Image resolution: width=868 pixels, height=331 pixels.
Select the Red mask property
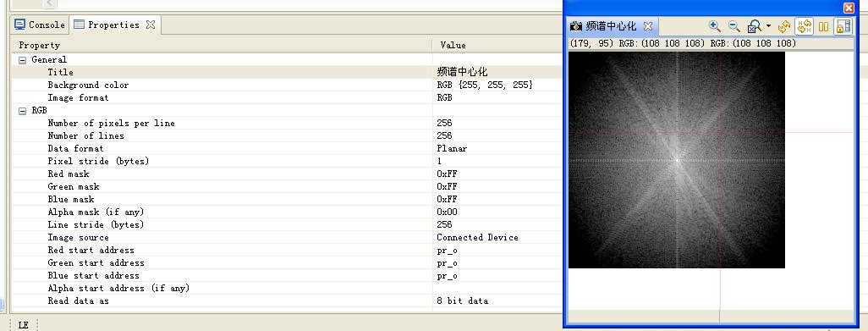[x=68, y=174]
